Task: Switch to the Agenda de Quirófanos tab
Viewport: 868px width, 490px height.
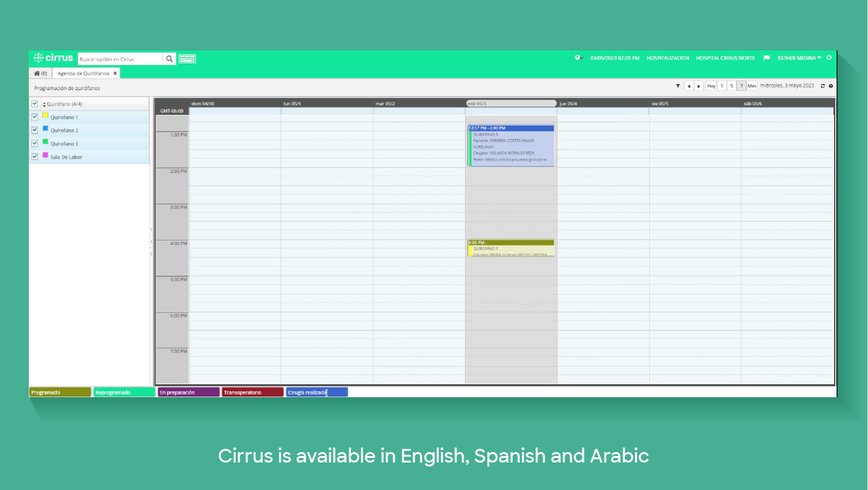Action: (x=83, y=73)
